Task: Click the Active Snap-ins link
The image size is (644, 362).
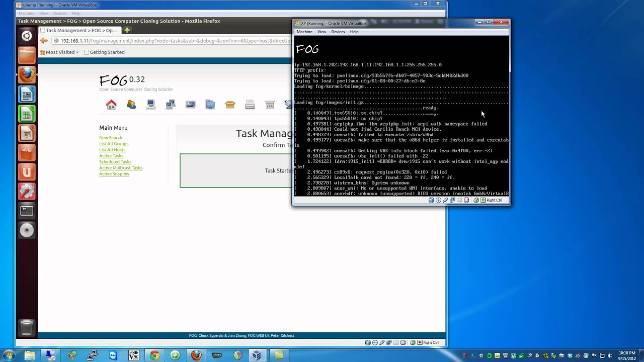Action: 114,174
